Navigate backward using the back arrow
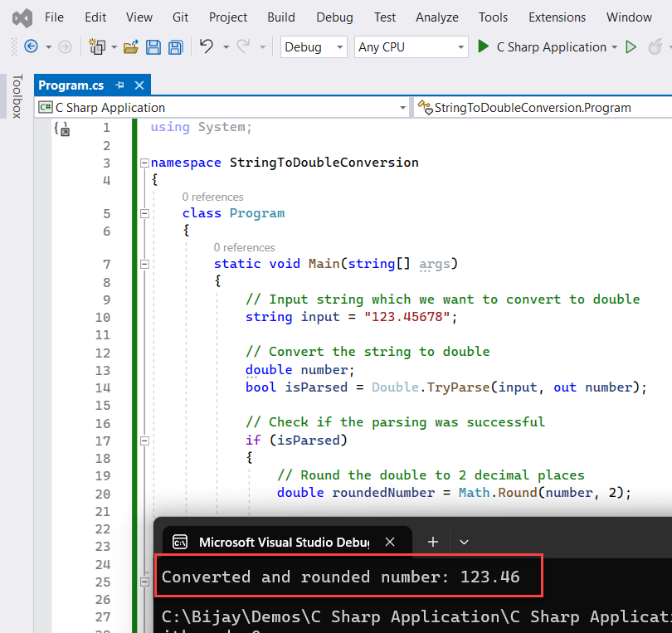This screenshot has height=633, width=672. 30,47
